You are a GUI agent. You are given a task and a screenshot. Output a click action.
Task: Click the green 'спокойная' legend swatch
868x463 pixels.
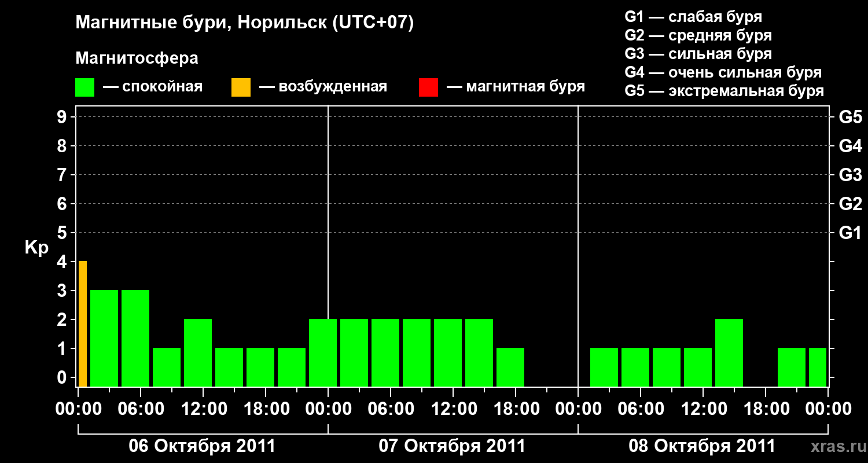coord(84,87)
